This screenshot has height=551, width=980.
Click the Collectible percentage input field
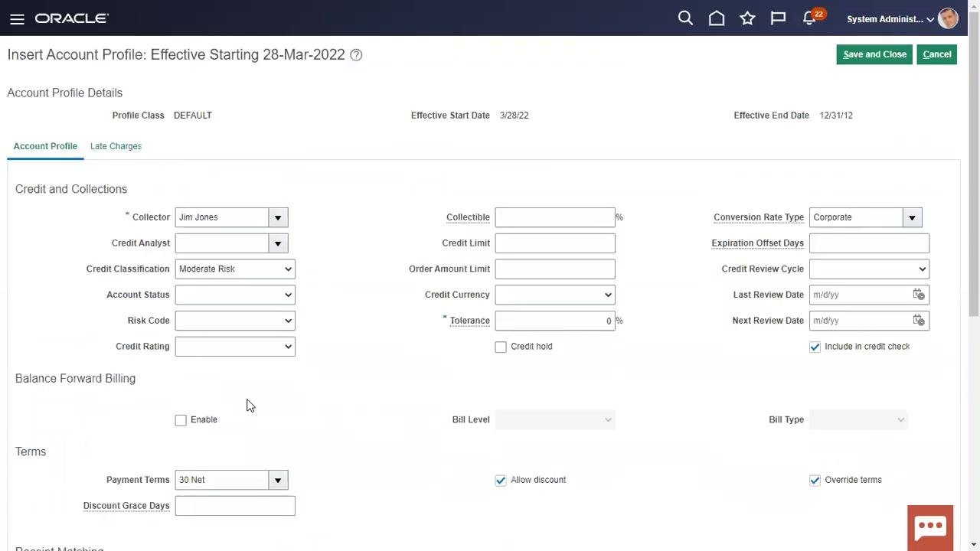coord(555,217)
